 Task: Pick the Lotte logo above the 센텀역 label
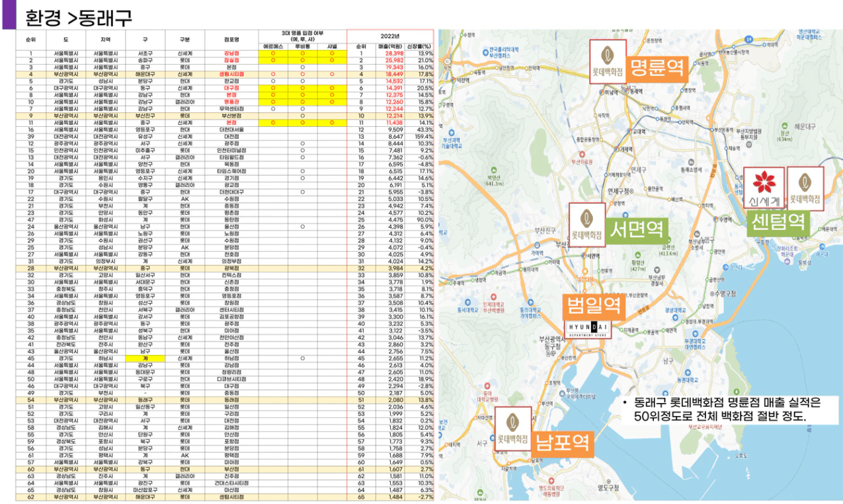click(805, 188)
